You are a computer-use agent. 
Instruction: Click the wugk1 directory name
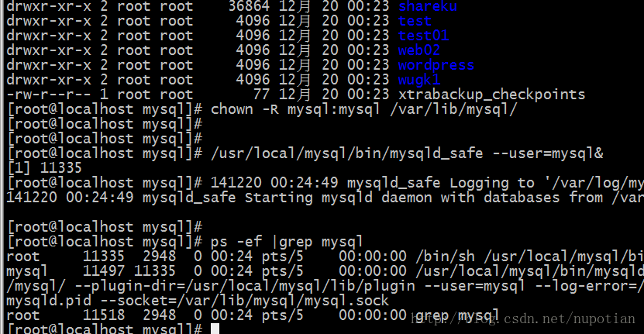419,80
